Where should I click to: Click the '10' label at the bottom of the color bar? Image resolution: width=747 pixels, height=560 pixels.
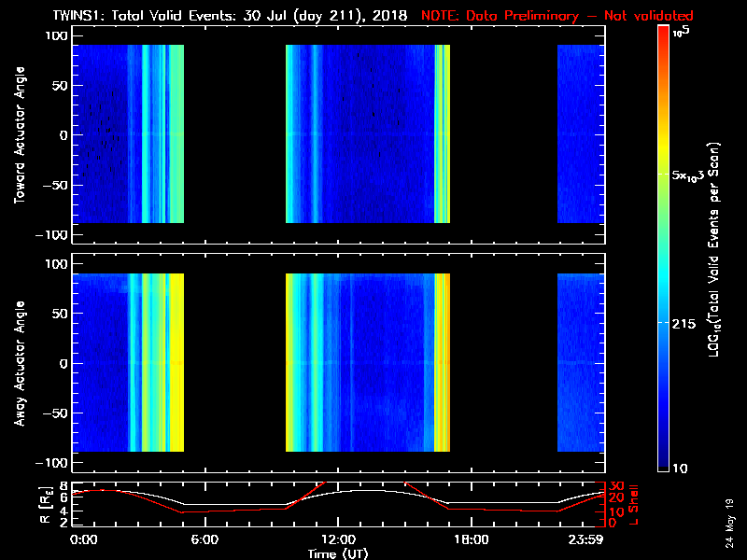pyautogui.click(x=680, y=469)
